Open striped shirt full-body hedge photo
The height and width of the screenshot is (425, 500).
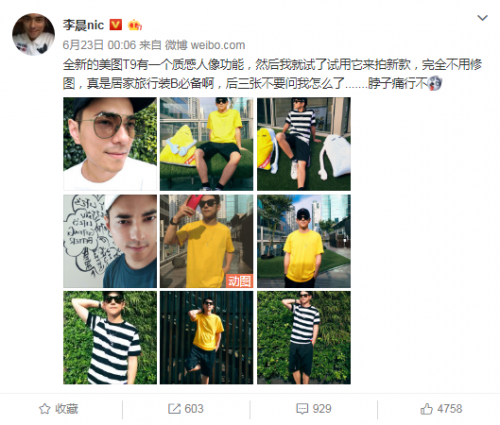pyautogui.click(x=304, y=338)
